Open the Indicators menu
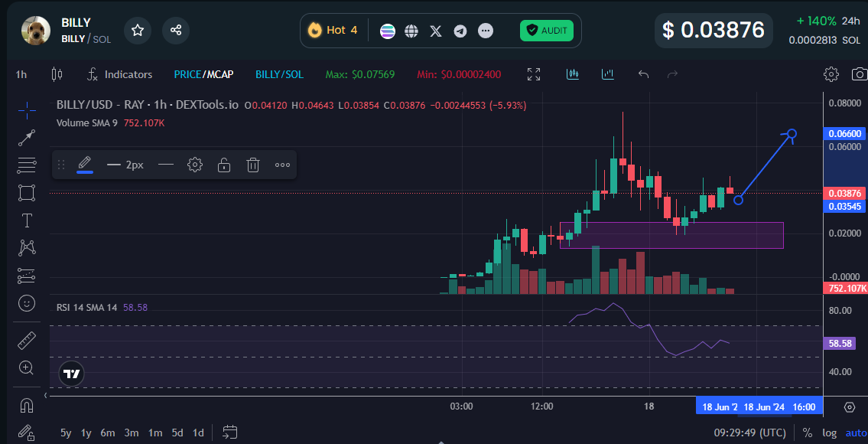 120,74
